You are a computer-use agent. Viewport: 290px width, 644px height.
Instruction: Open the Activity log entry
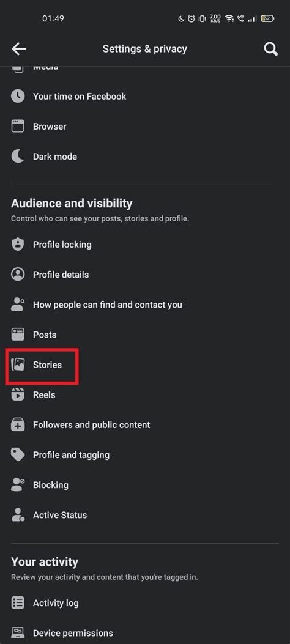point(145,603)
